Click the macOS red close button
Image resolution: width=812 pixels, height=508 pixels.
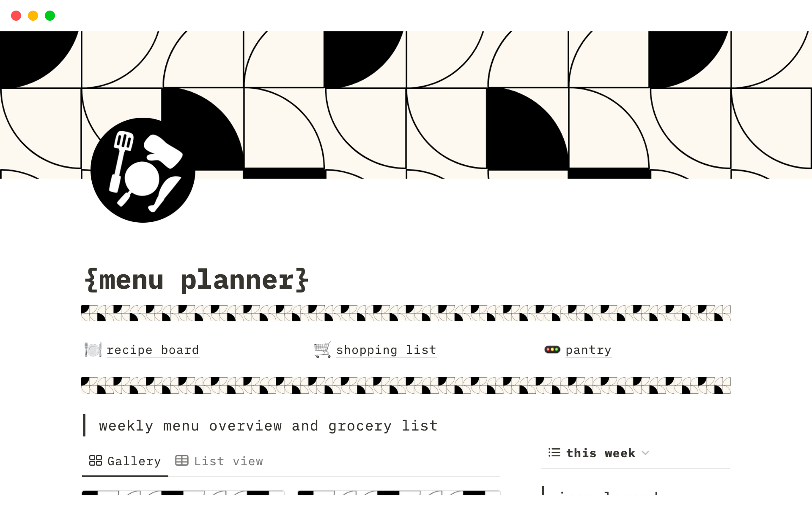pos(16,15)
